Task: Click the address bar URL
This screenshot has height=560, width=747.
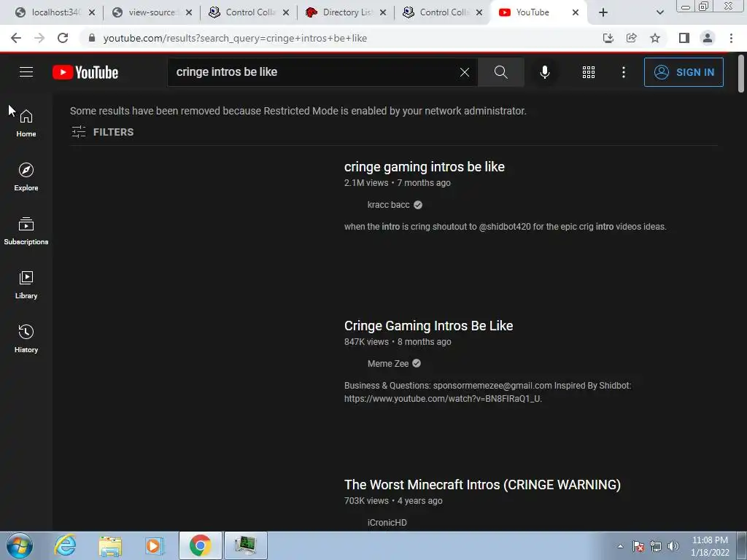Action: click(235, 38)
